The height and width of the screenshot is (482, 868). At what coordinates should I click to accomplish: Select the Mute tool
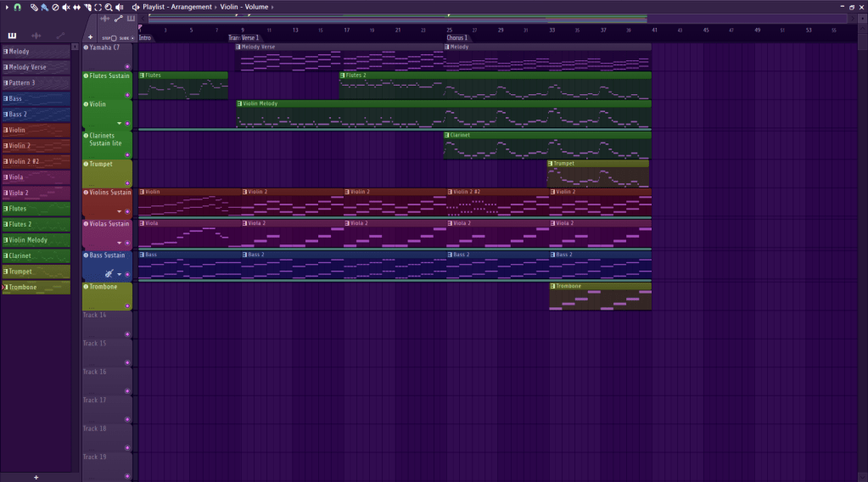point(66,7)
